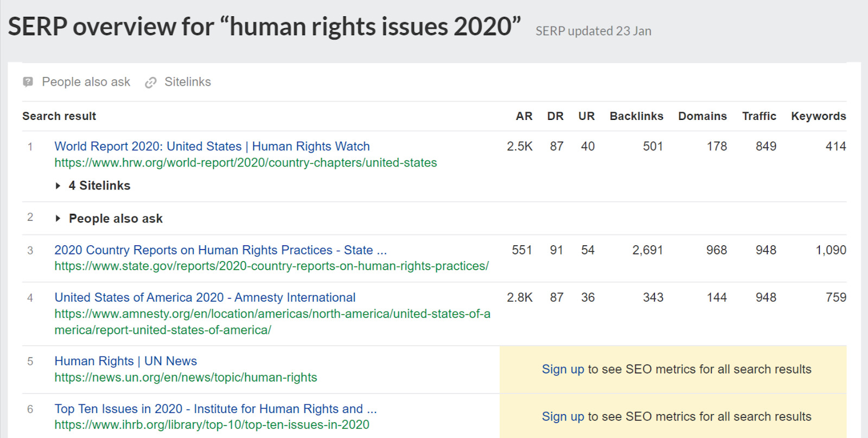The height and width of the screenshot is (438, 868).
Task: Click the 551 AR value for state.gov
Action: (x=522, y=250)
